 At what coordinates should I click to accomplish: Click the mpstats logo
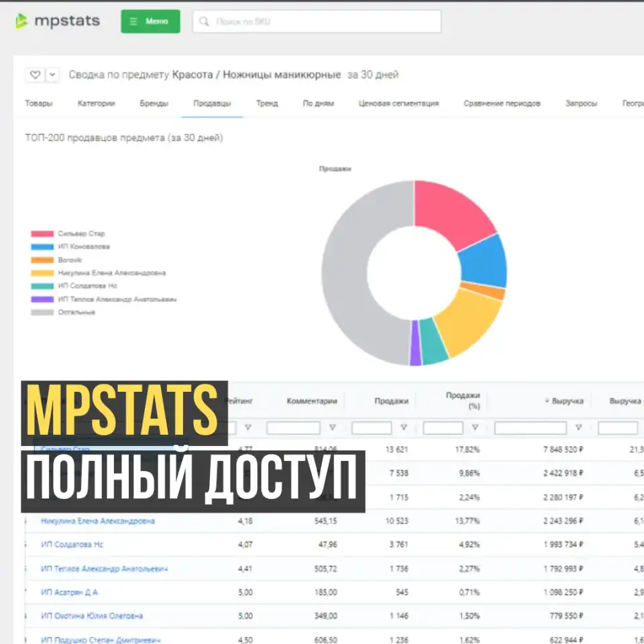(x=58, y=21)
